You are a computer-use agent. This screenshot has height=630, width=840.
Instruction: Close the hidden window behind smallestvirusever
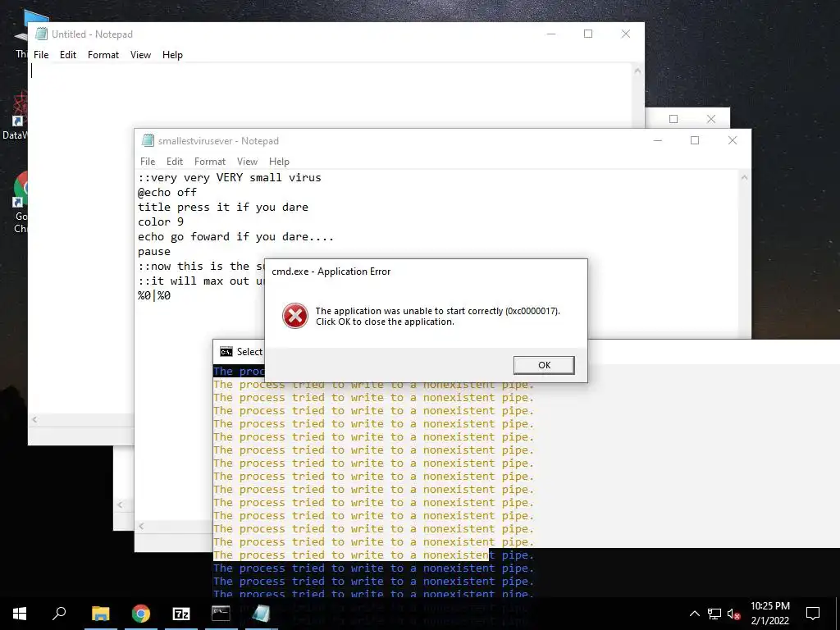tap(711, 119)
